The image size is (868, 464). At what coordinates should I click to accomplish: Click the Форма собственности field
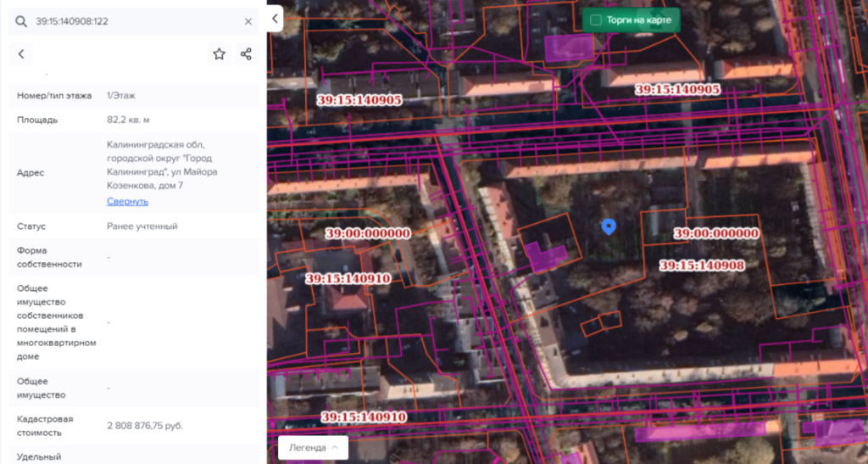click(133, 257)
